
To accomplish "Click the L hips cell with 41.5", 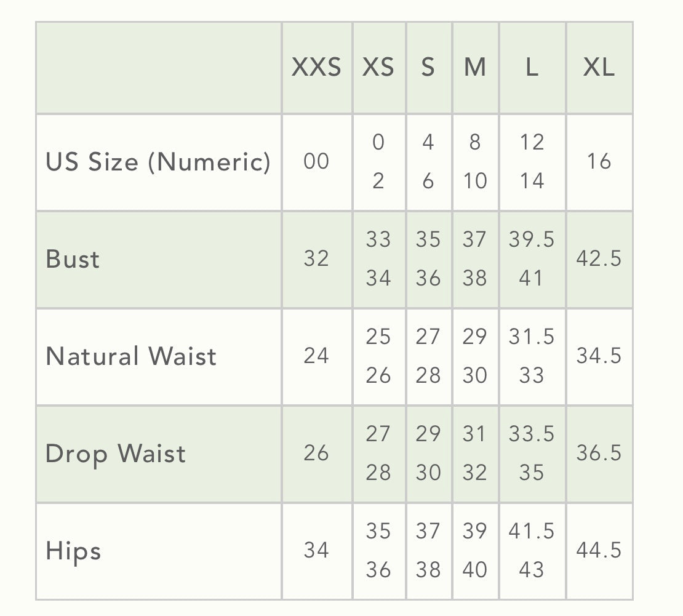I will click(x=532, y=532).
